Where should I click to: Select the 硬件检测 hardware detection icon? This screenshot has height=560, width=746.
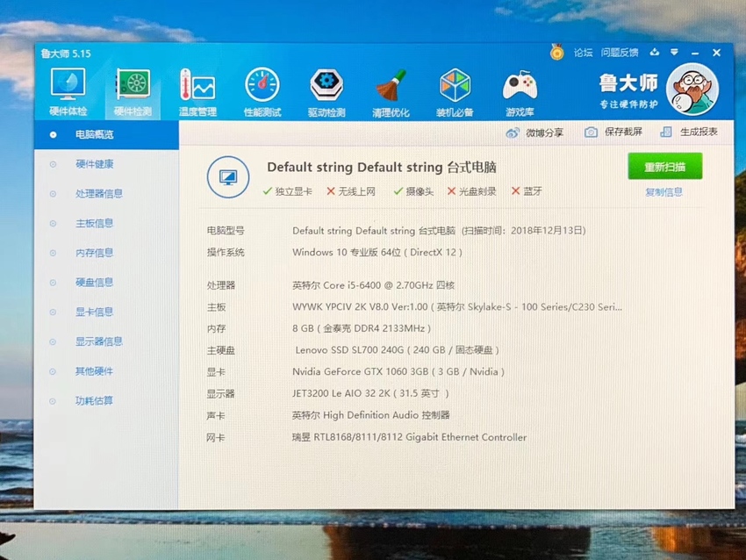coord(133,92)
